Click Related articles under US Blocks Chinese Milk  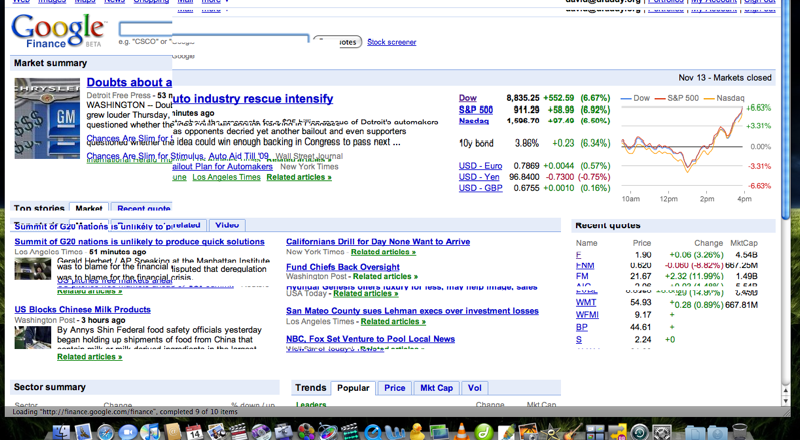(89, 357)
